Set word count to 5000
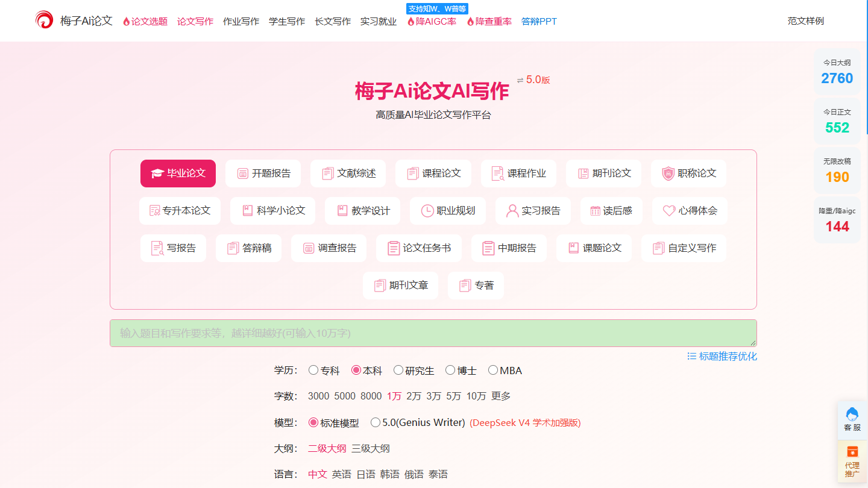The image size is (868, 488). point(345,396)
